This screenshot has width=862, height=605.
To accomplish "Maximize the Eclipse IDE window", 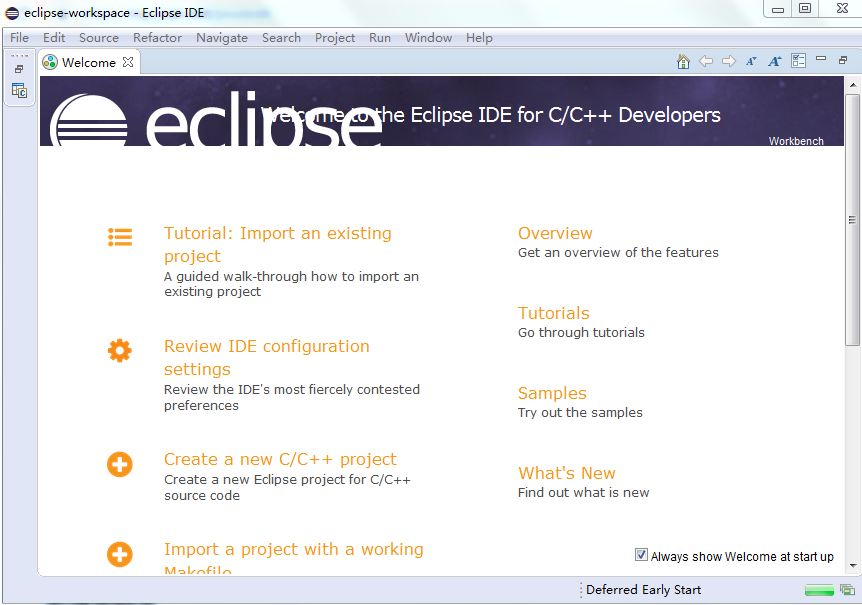I will pos(805,8).
